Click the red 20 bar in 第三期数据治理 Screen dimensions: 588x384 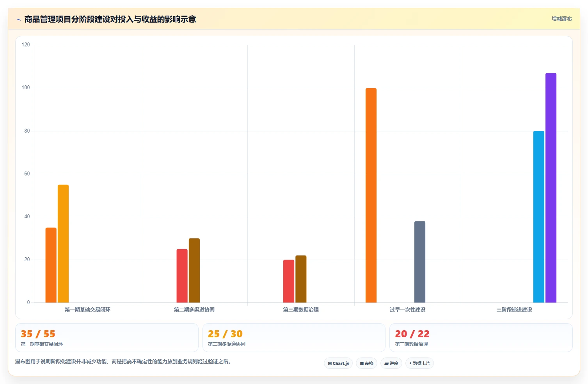click(x=289, y=281)
